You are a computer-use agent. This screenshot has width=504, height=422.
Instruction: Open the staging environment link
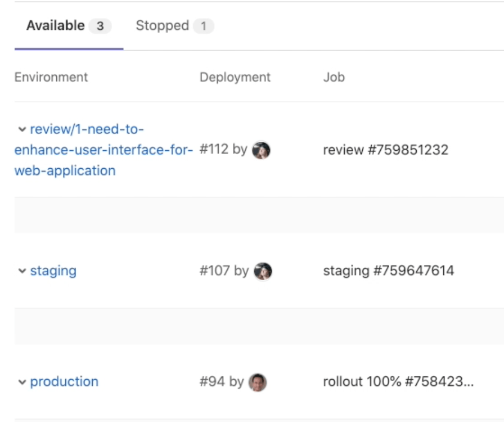[53, 271]
